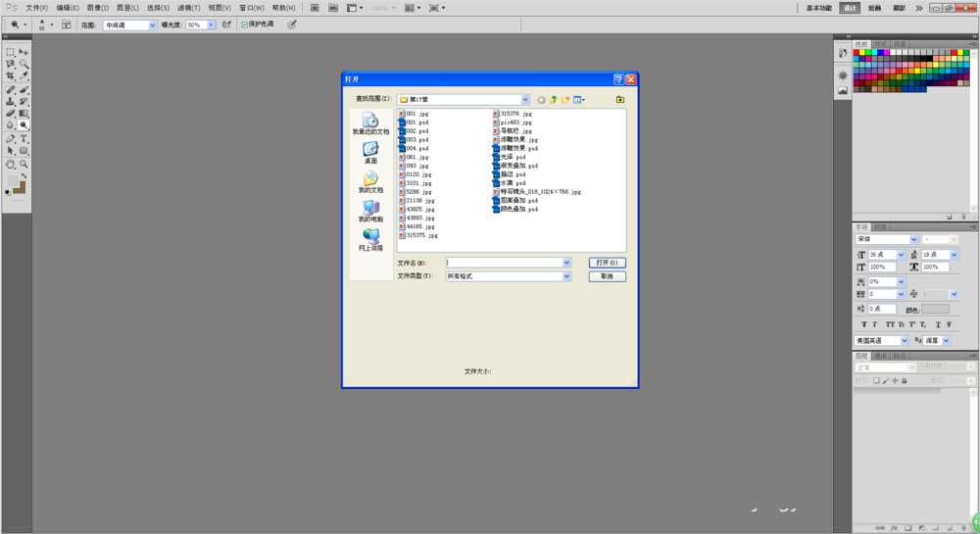Open the Desktop shortcut in dialog sidebar
Screen dimensions: 980x534
click(370, 152)
